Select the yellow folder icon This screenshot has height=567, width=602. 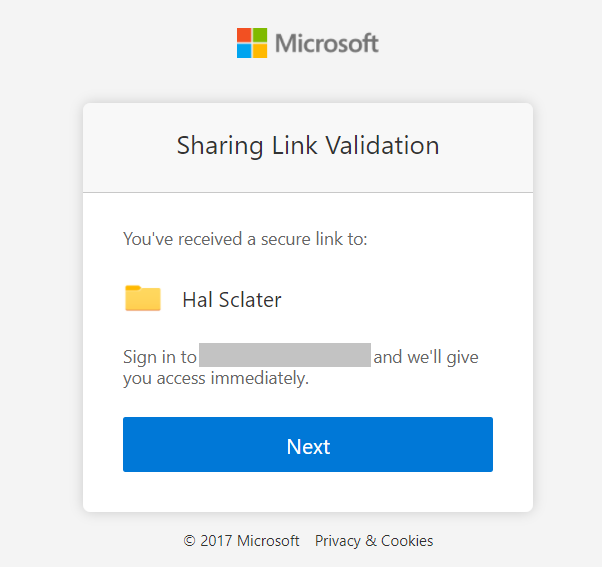[x=143, y=298]
